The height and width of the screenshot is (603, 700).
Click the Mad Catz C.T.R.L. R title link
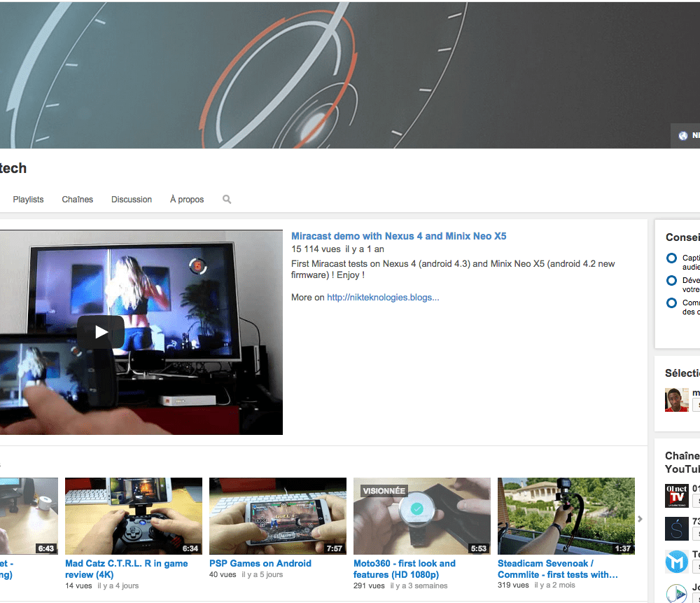pos(126,569)
